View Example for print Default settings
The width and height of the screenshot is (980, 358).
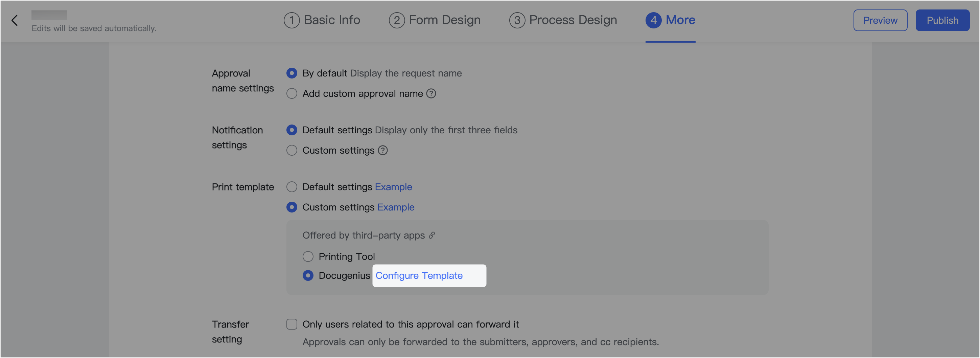point(393,187)
